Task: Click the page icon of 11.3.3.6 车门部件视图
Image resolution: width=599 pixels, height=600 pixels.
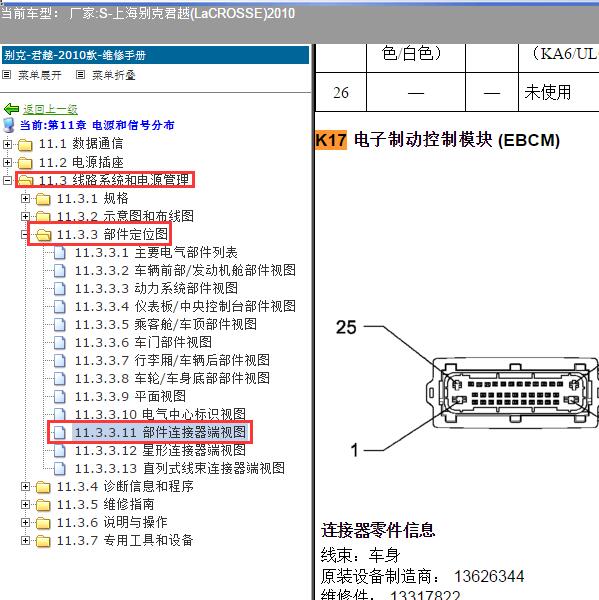Action: click(x=60, y=342)
